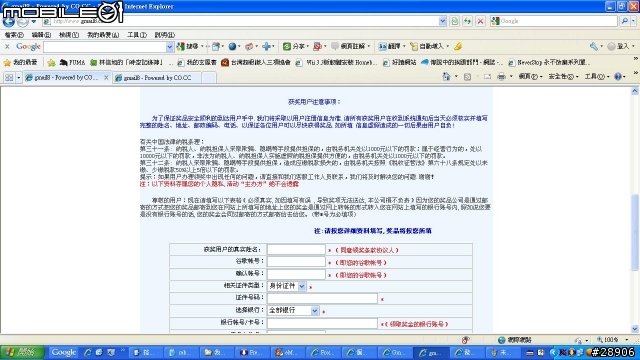
Task: Click the Print icon in command bar
Action: [x=501, y=76]
